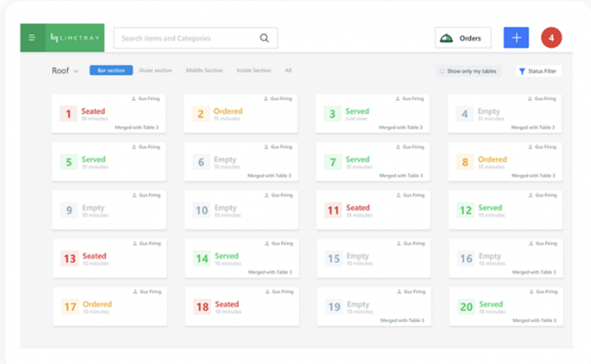The image size is (591, 364).
Task: Open Status Filter options
Action: point(539,71)
